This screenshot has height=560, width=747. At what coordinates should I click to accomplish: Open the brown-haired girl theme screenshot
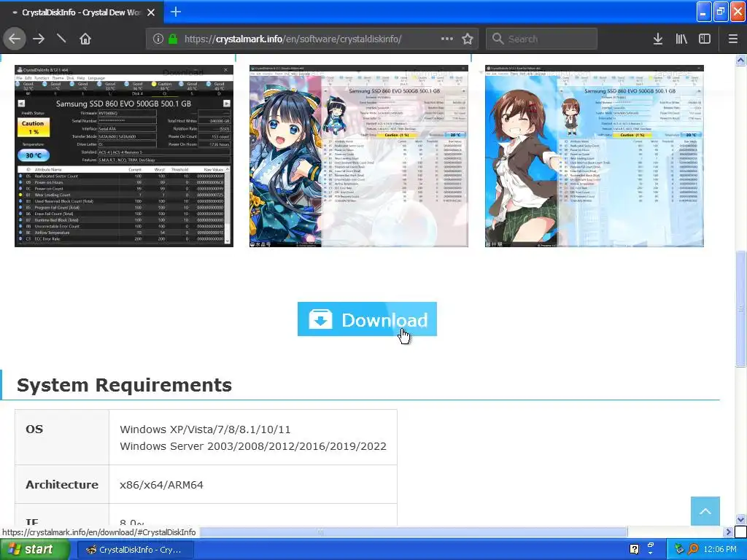[x=594, y=156]
